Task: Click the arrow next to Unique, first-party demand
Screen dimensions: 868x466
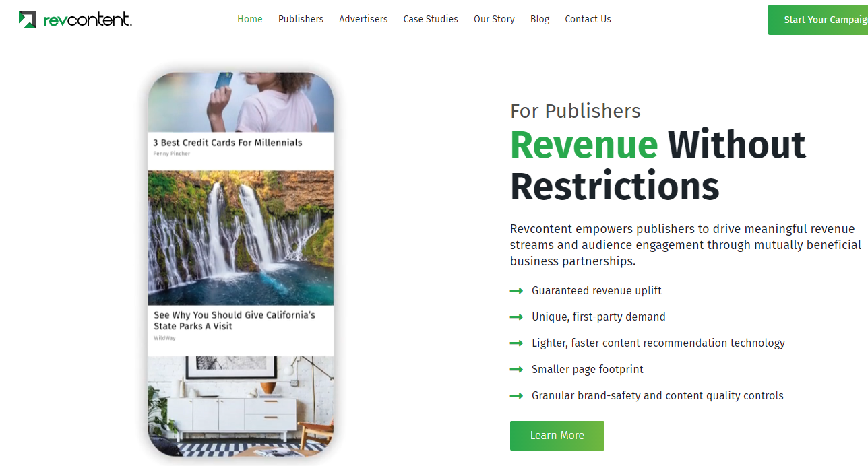Action: (x=517, y=317)
